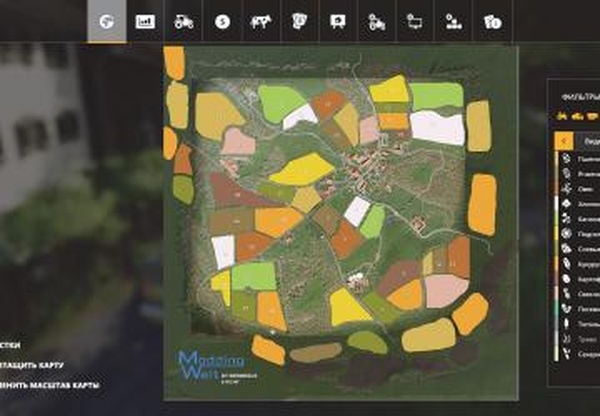This screenshot has height=416, width=600.
Task: Toggle the cotton crop filter row
Action: click(579, 204)
